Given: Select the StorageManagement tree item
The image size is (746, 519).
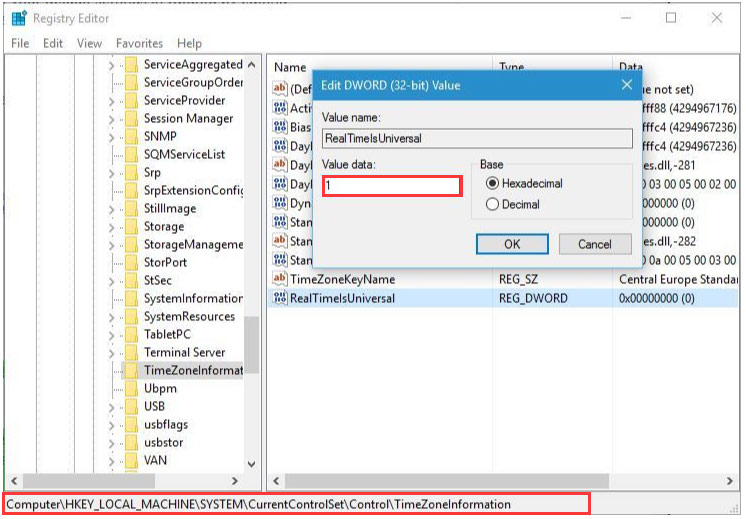Looking at the screenshot, I should pos(193,244).
